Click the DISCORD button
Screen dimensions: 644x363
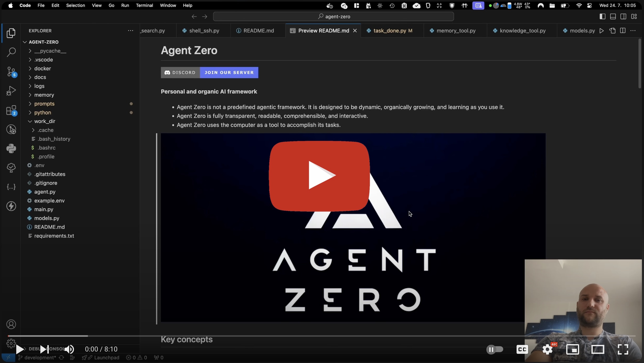(x=180, y=72)
